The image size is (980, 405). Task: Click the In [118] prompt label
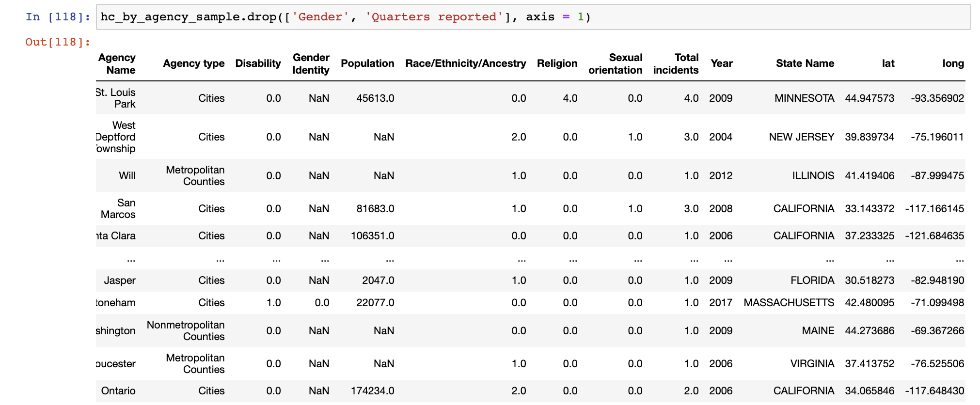point(58,17)
